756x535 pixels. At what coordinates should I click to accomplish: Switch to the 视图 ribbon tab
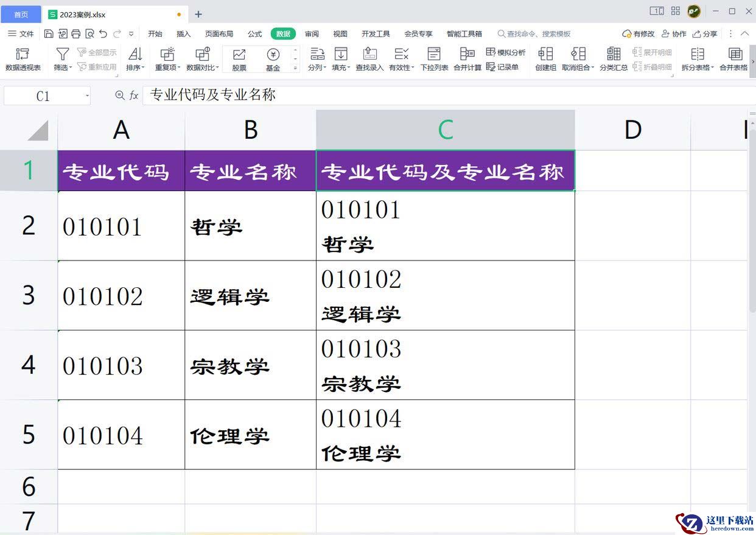pos(340,34)
